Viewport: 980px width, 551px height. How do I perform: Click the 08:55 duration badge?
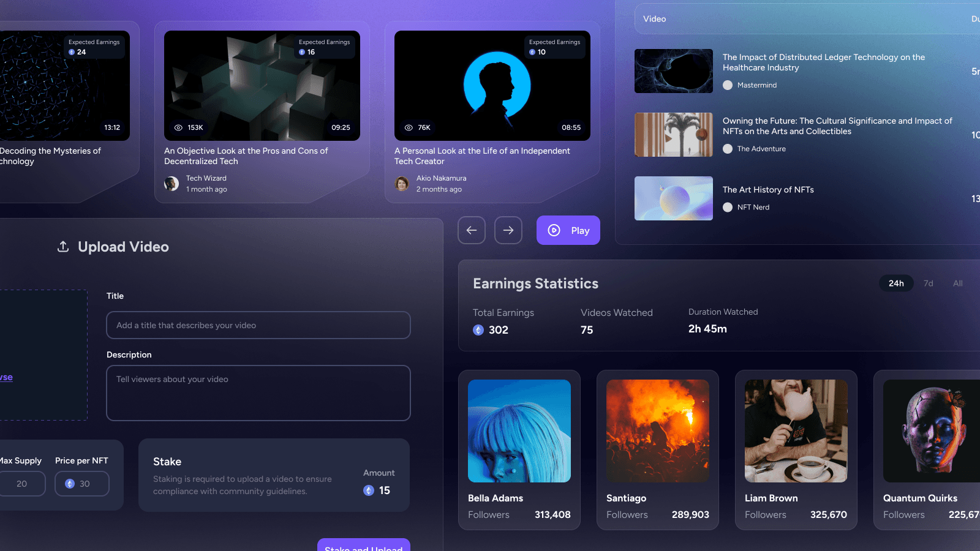[x=571, y=127]
